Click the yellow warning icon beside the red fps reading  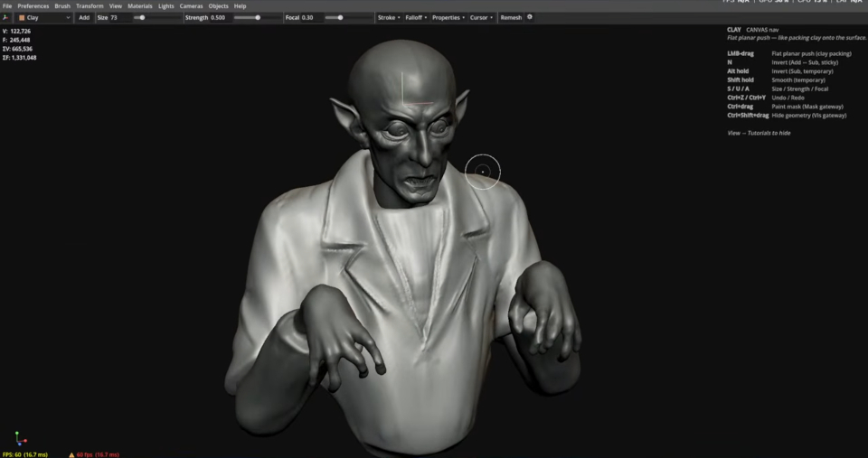pyautogui.click(x=71, y=454)
